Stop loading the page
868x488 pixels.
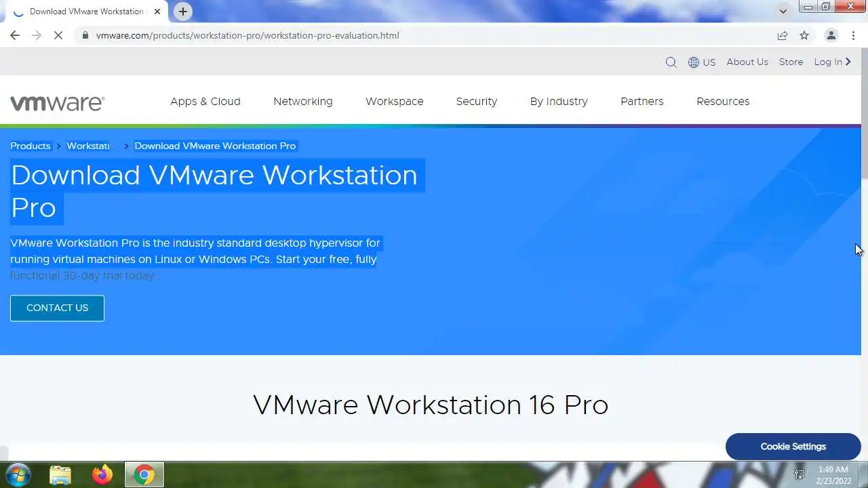coord(58,35)
